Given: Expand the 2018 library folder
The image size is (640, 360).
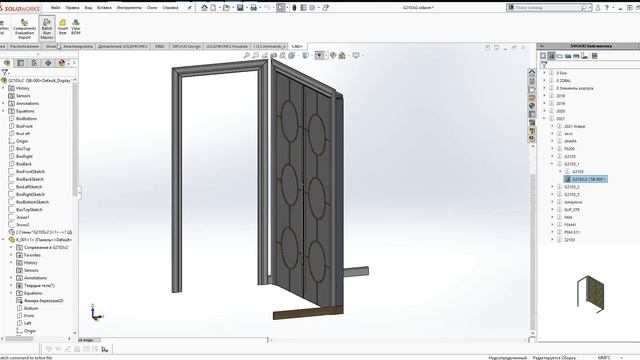Looking at the screenshot, I should tap(544, 96).
